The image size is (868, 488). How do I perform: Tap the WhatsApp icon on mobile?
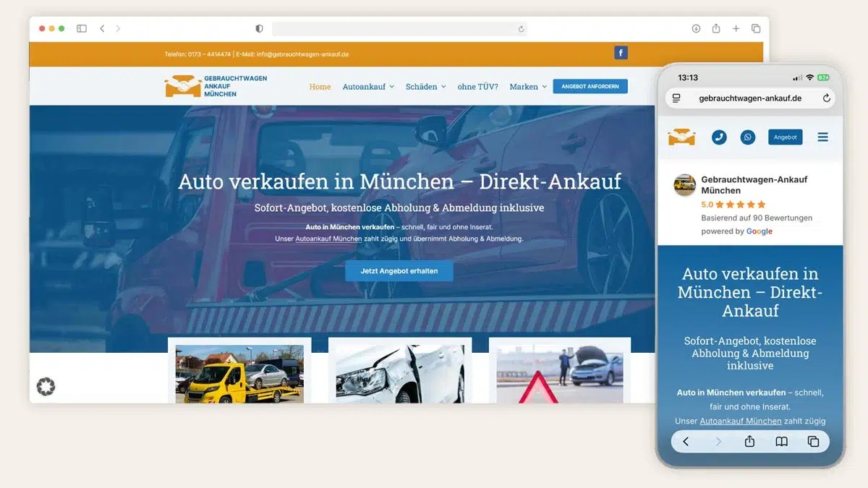tap(748, 137)
